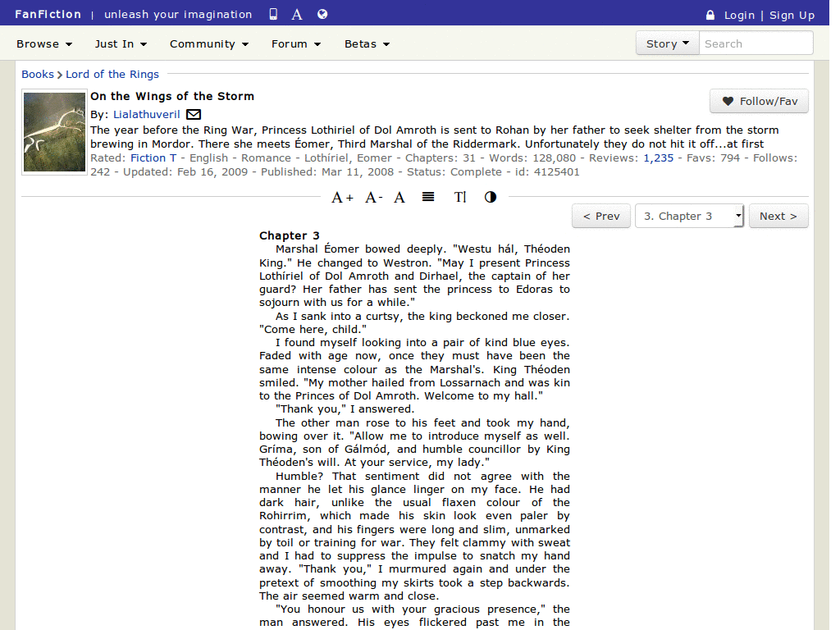
Task: Open the chapter dropdown showing 3. Chapter 3
Action: [689, 216]
